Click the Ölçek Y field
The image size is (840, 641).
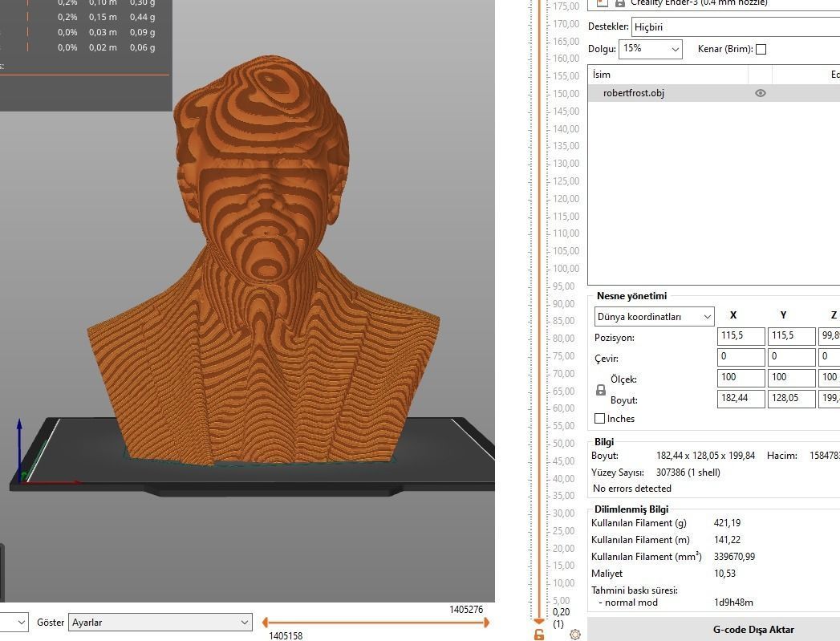(x=791, y=378)
